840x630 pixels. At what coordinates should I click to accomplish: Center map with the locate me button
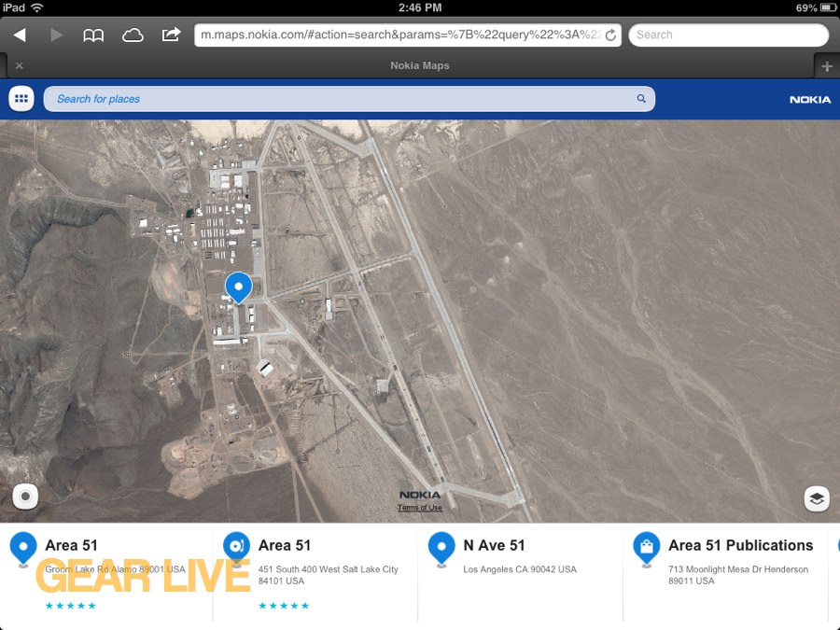25,497
